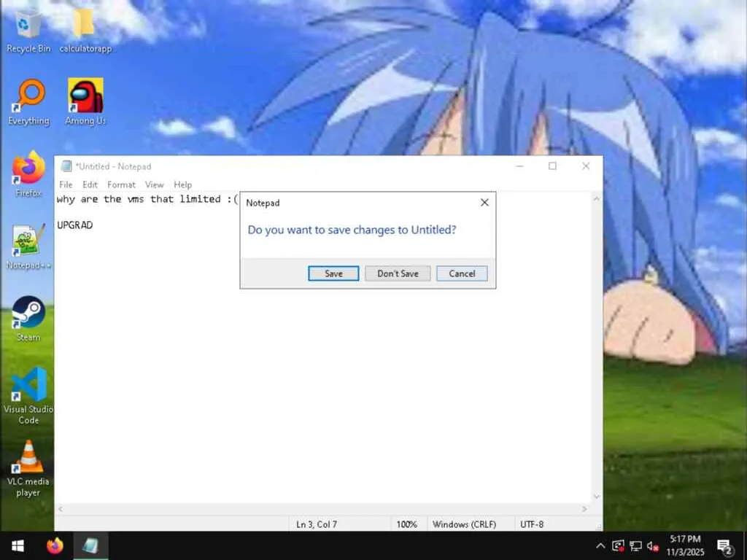Image resolution: width=747 pixels, height=560 pixels.
Task: Click Don't Save in the dialog
Action: tap(398, 273)
